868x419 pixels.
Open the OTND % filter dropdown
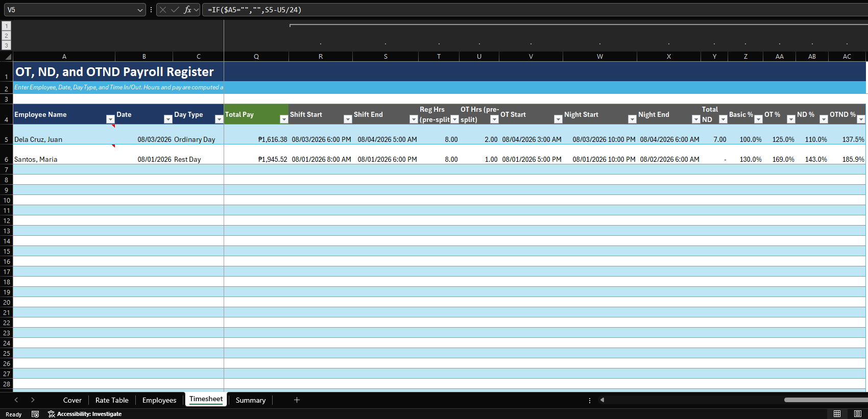[x=861, y=119]
